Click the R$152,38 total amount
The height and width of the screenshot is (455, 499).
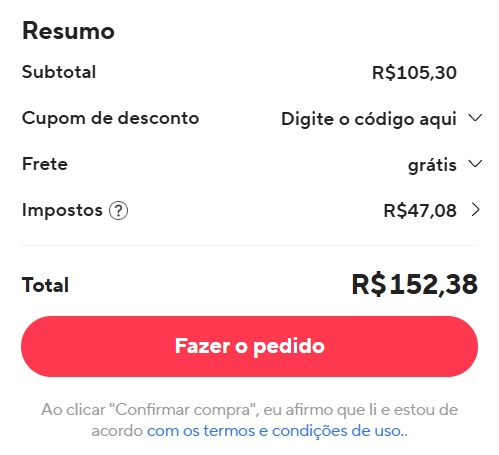415,285
